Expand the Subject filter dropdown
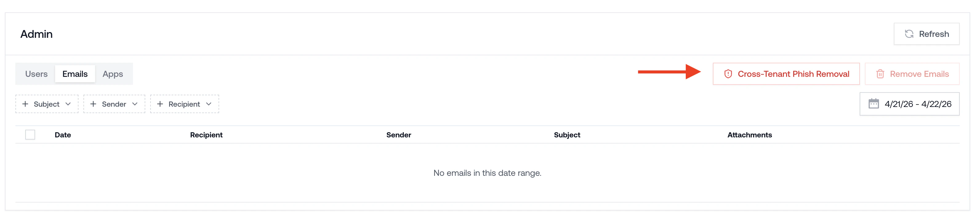This screenshot has width=980, height=217. coord(68,104)
